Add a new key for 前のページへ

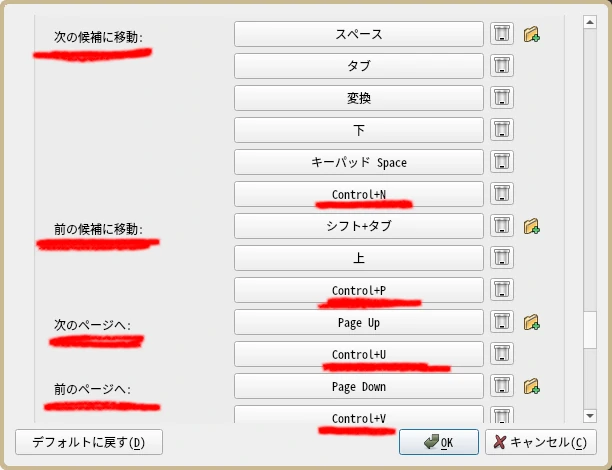532,386
